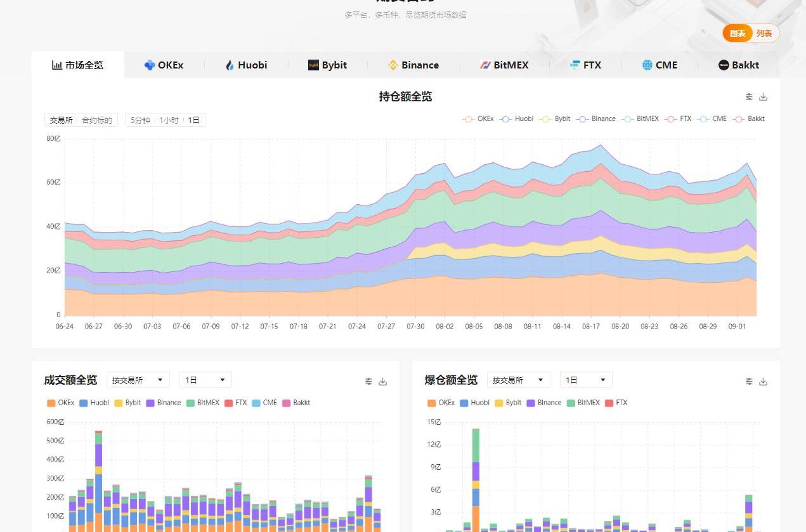Open the Bybit exchange tab
This screenshot has height=532, width=806.
pyautogui.click(x=328, y=65)
